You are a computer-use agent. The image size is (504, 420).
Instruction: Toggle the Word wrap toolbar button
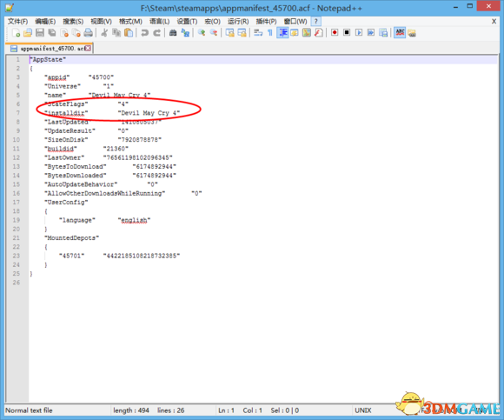(258, 33)
